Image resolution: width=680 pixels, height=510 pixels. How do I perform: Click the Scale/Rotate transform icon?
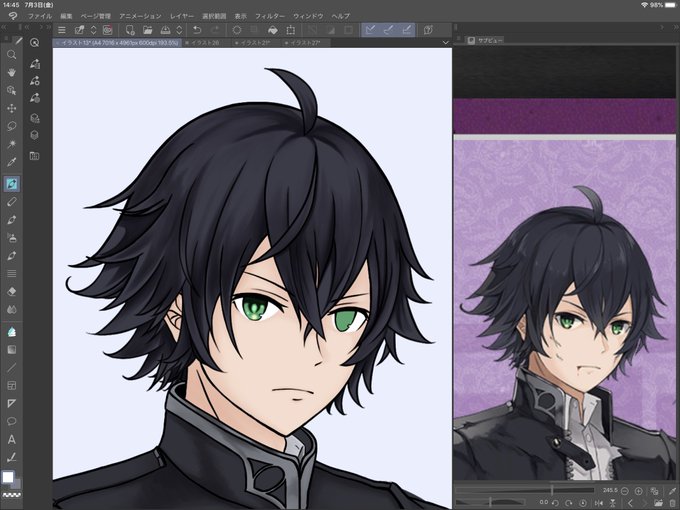[x=291, y=30]
